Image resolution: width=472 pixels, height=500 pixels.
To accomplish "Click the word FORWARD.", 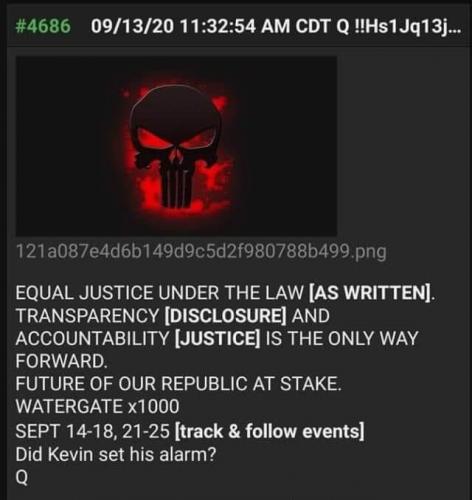I will coord(61,361).
